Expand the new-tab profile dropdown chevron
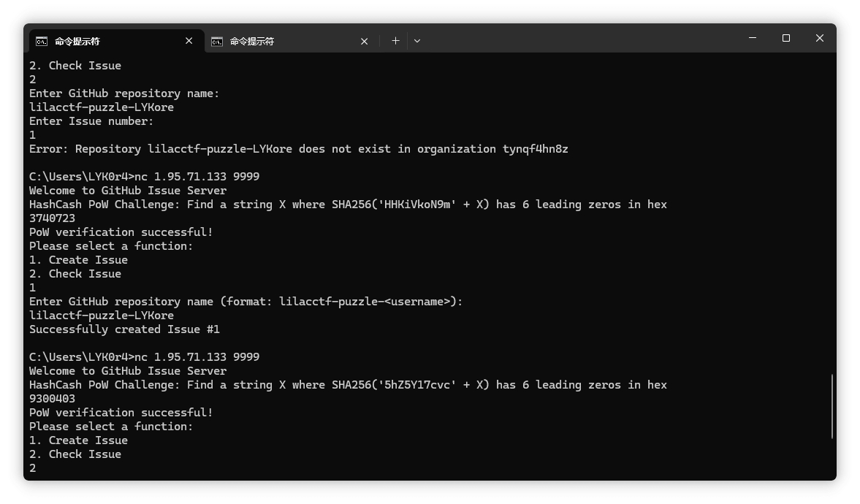860x504 pixels. tap(417, 41)
